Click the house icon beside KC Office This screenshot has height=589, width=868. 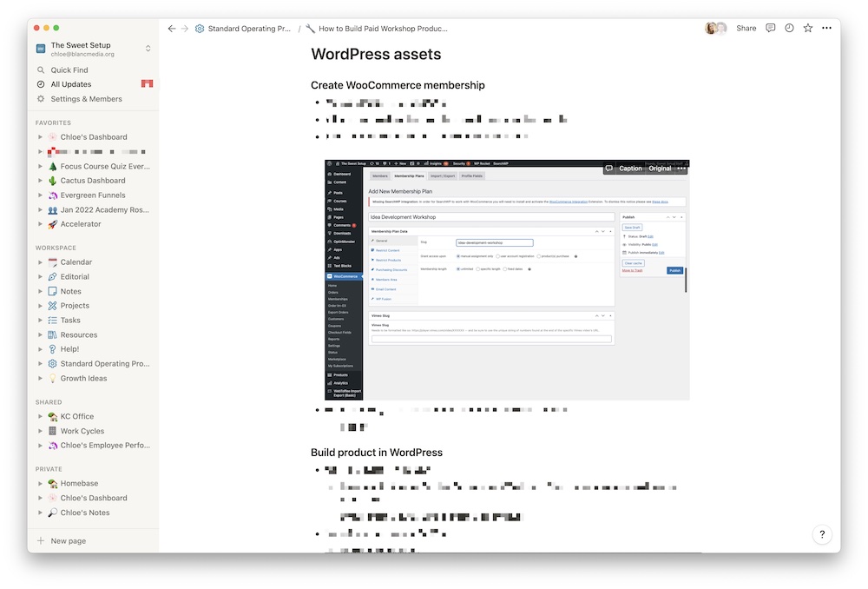[x=53, y=417]
